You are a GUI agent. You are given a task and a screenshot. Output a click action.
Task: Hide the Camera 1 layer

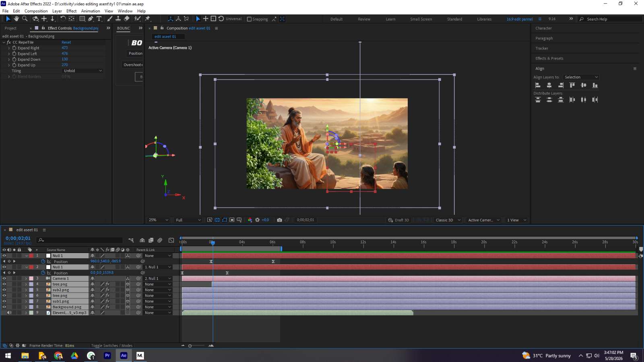point(4,278)
